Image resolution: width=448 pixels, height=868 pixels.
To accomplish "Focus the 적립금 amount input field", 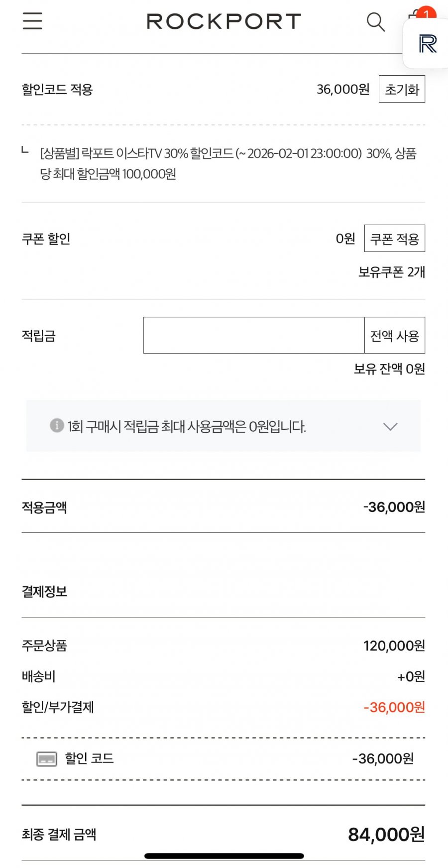I will (254, 335).
